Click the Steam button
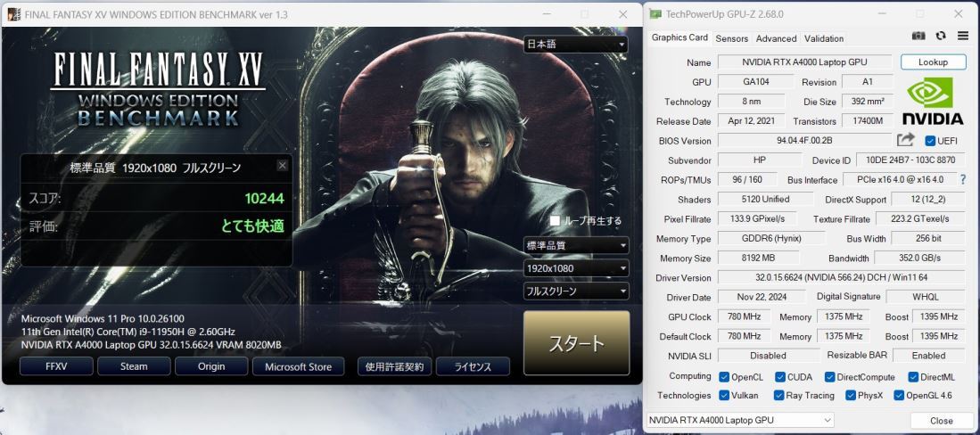This screenshot has height=435, width=980. pos(134,366)
